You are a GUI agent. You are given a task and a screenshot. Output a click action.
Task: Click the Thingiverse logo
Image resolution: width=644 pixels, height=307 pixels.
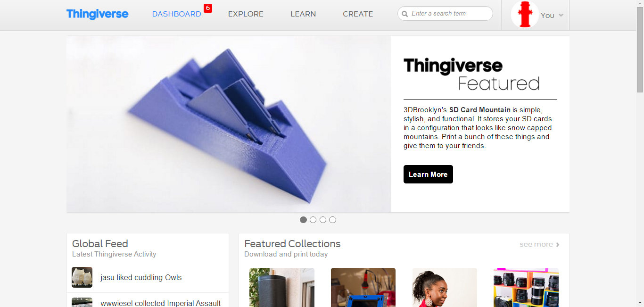[97, 14]
